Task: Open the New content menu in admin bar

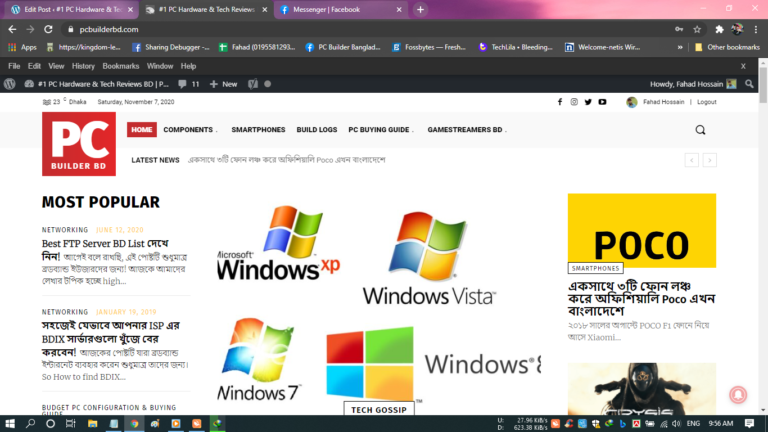Action: pos(223,84)
